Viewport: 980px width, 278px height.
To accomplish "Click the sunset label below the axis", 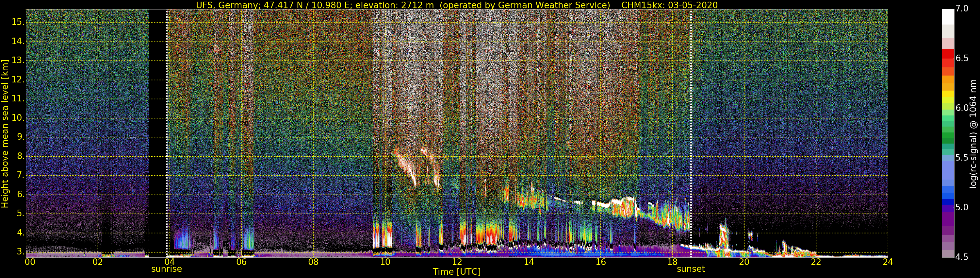I will [691, 269].
